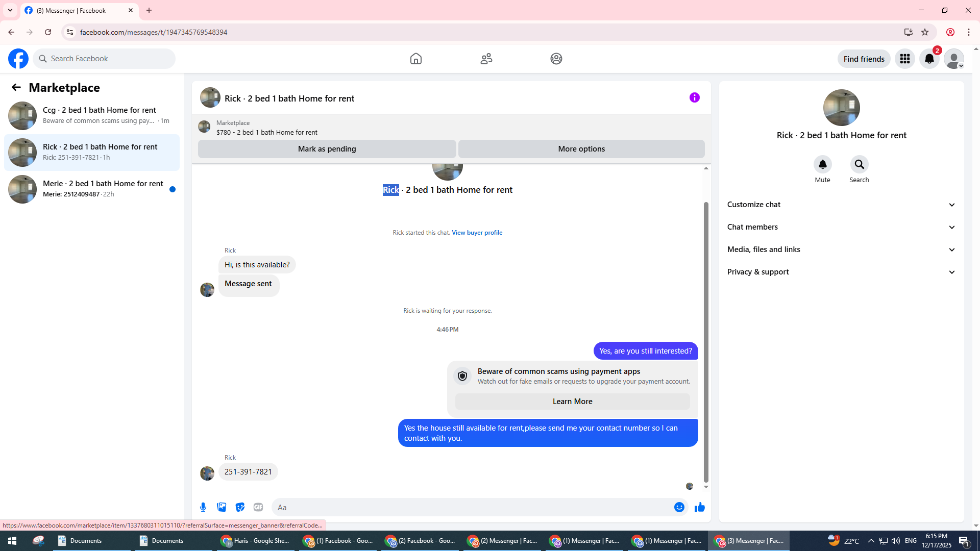Click the chat messages scrollbar
Image resolution: width=980 pixels, height=551 pixels.
(706, 342)
